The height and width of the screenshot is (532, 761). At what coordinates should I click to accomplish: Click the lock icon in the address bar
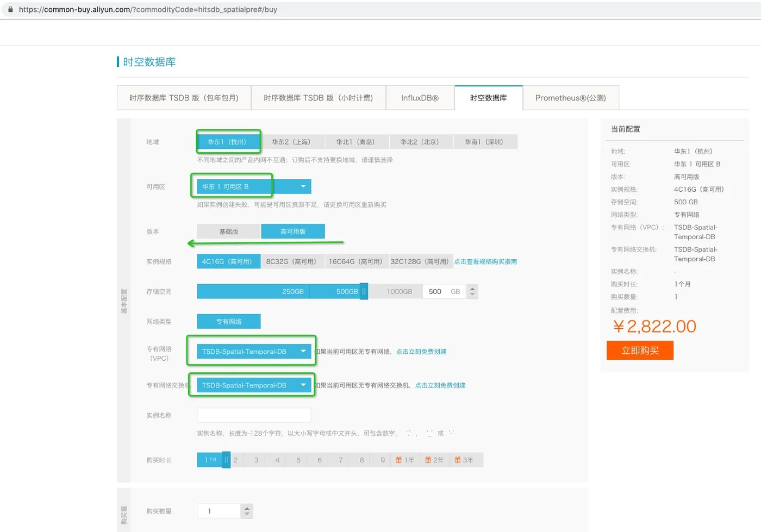(x=10, y=9)
